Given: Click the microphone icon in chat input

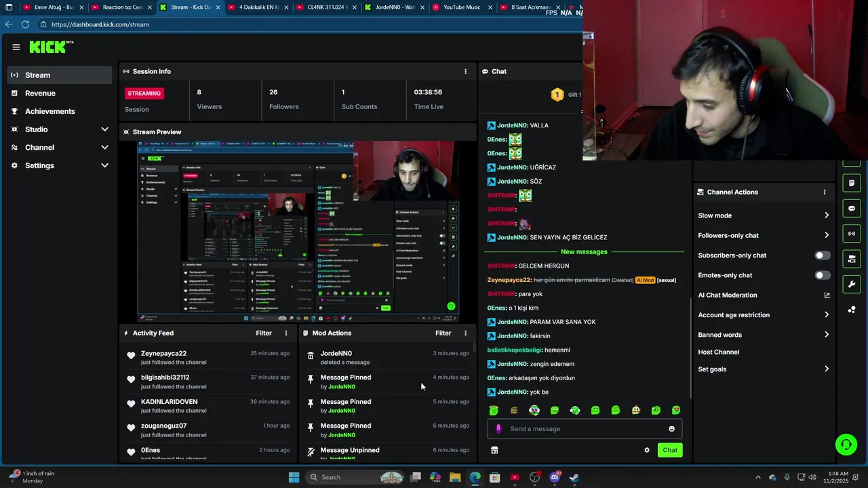Looking at the screenshot, I should coord(498,428).
